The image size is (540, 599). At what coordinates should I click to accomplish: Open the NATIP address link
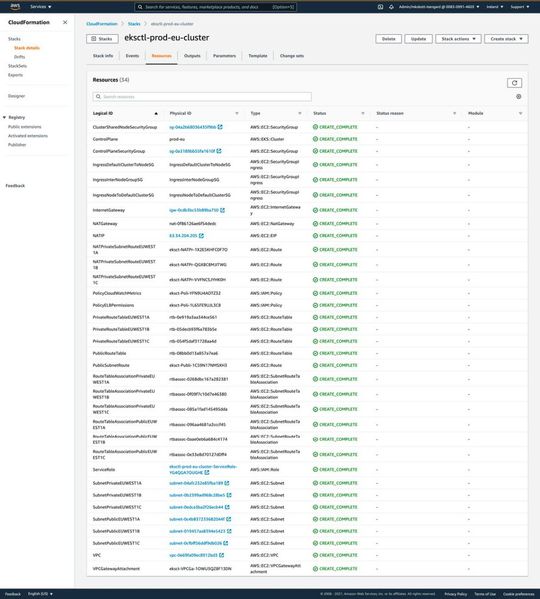183,236
